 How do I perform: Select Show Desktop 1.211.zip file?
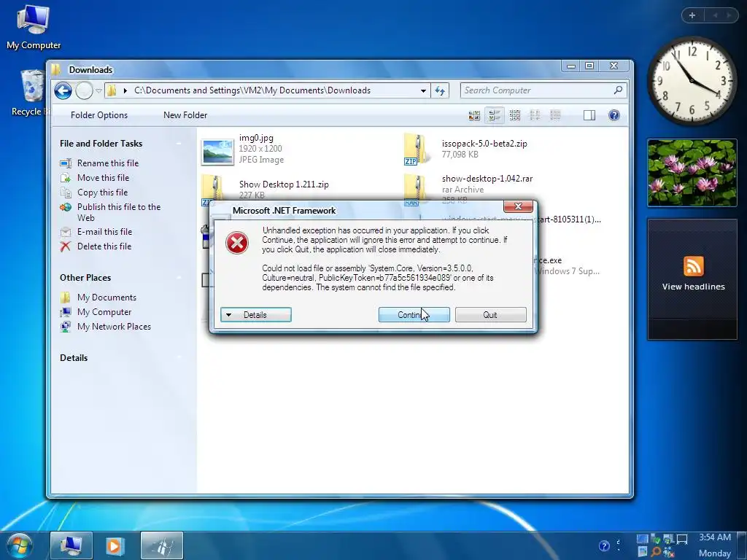click(284, 184)
